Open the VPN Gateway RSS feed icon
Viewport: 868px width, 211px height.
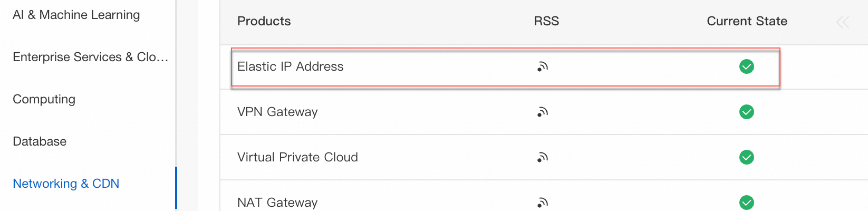pos(543,112)
